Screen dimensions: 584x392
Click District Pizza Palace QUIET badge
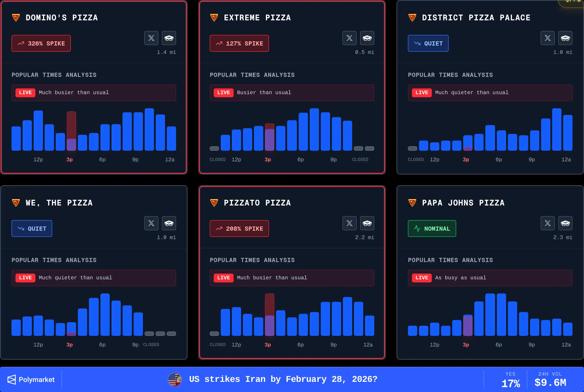tap(428, 43)
